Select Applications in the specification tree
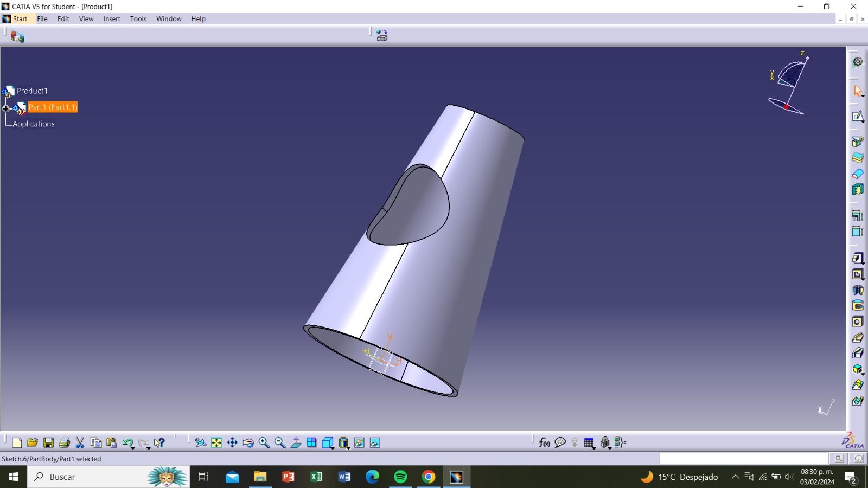868x488 pixels. pyautogui.click(x=34, y=124)
